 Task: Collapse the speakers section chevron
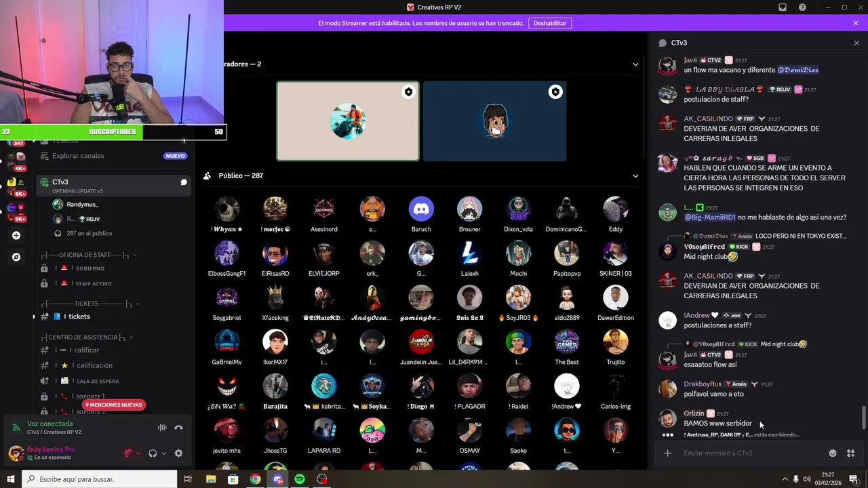(x=635, y=64)
